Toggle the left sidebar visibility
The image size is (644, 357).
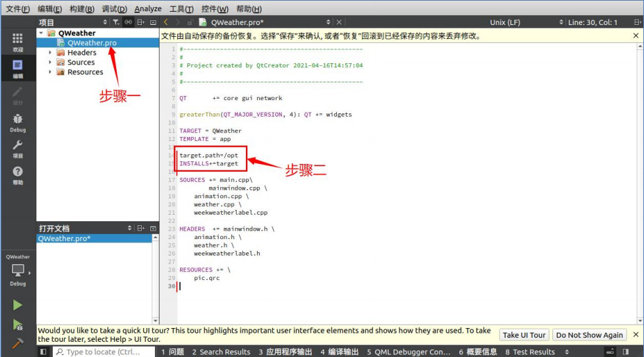[43, 352]
